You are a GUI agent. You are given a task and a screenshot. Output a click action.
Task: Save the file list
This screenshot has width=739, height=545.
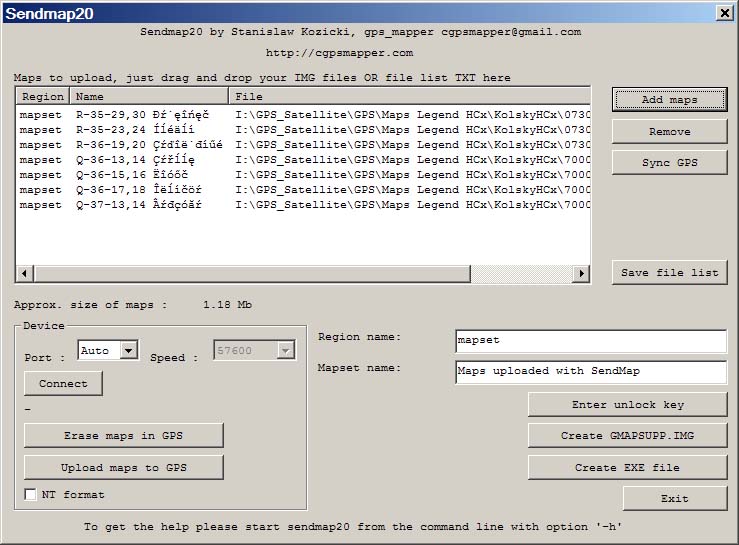[669, 273]
